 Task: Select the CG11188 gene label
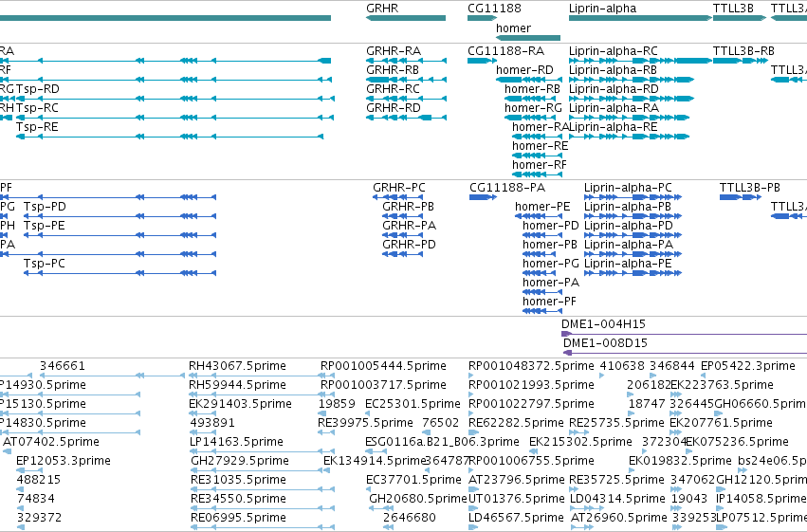494,9
